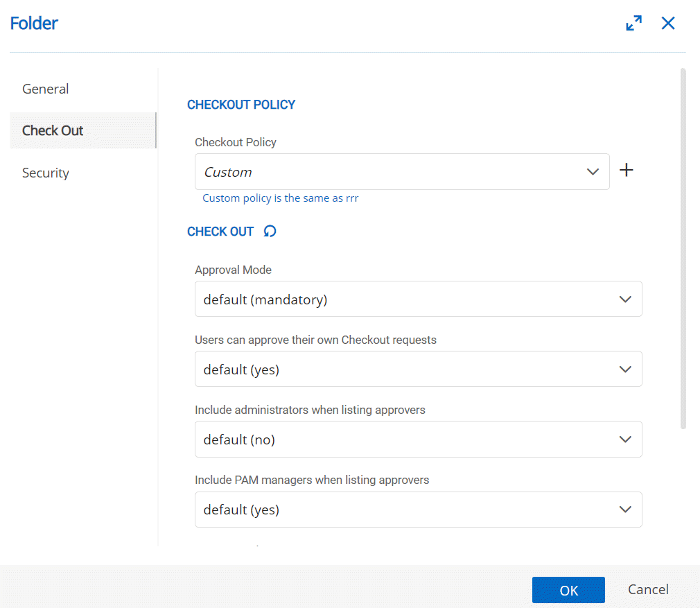Click 'Custom policy is the same as rrr' link

(280, 198)
